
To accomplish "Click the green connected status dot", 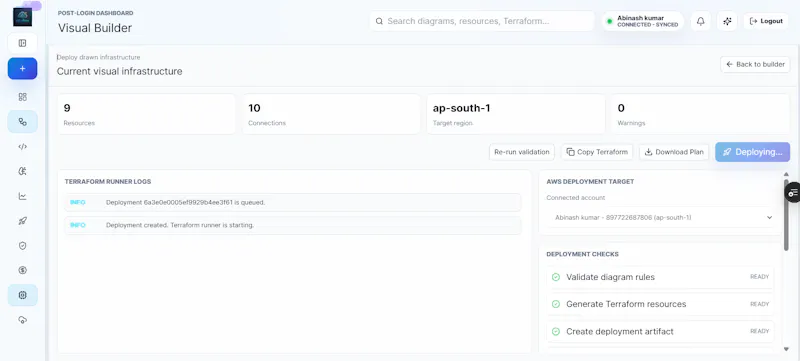I will (609, 21).
